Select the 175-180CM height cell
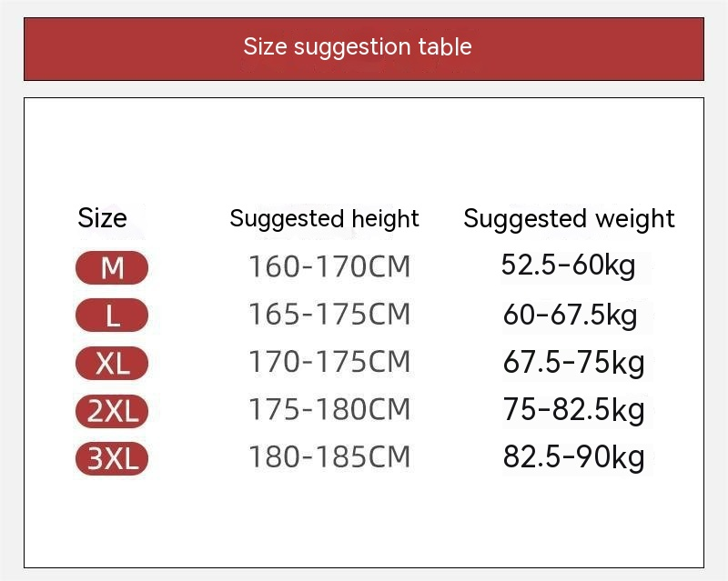The width and height of the screenshot is (728, 581). click(x=329, y=409)
